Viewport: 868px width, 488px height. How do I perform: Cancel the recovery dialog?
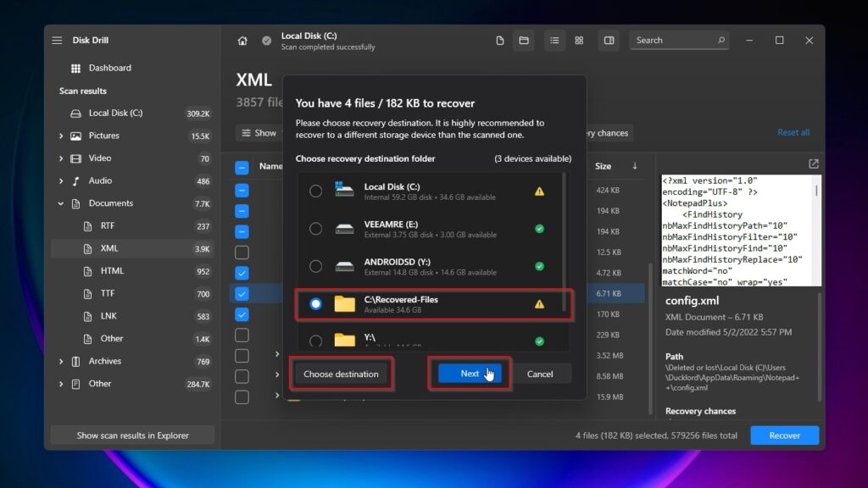click(540, 374)
